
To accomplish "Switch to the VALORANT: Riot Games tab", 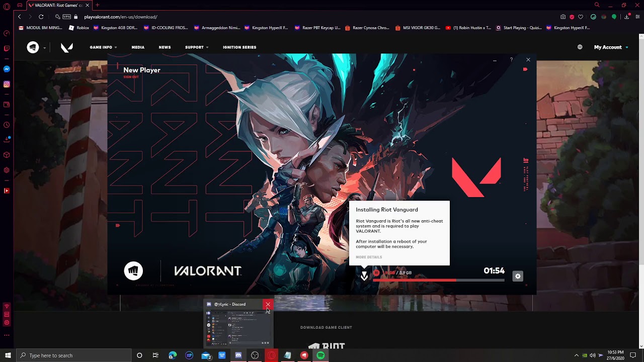I will click(59, 5).
